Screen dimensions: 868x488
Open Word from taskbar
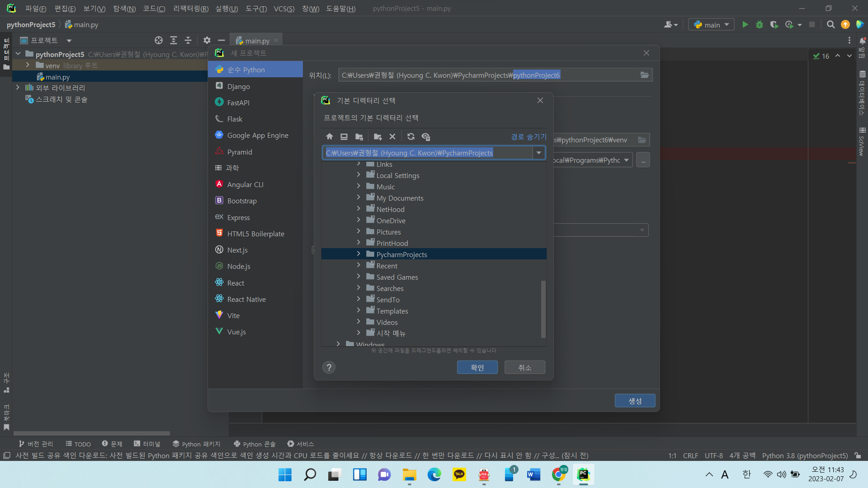click(x=534, y=474)
